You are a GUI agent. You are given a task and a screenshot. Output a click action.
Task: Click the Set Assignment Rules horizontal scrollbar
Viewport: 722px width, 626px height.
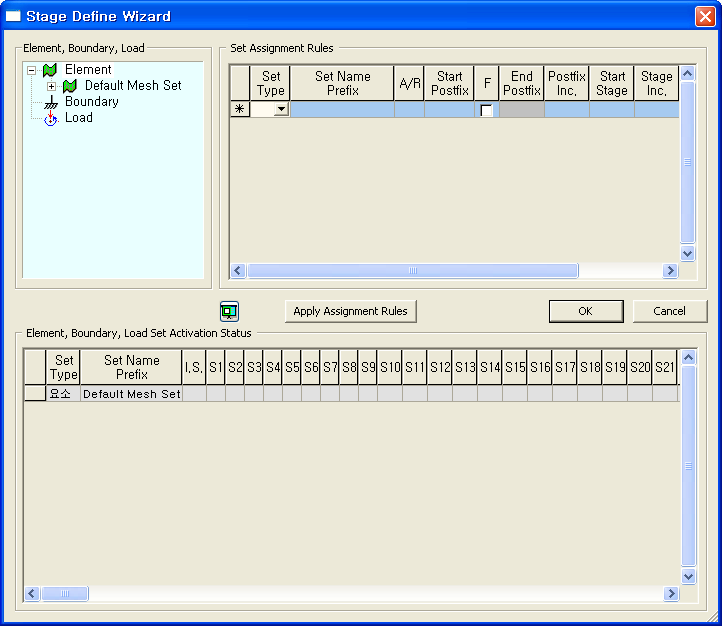(412, 271)
